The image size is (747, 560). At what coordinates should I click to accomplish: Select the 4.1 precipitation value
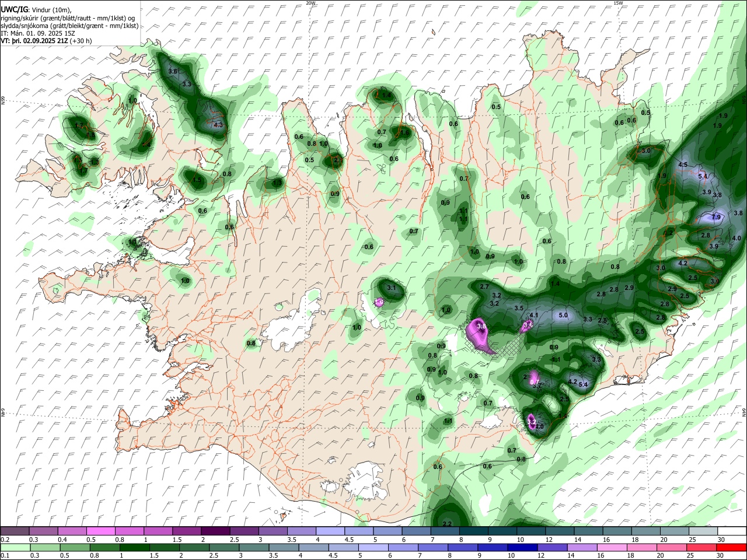coord(533,316)
